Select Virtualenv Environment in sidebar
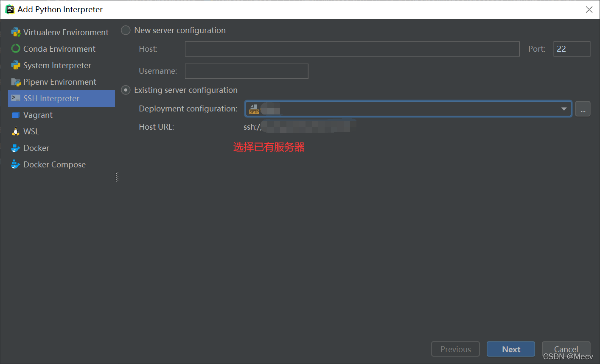The image size is (600, 364). tap(62, 32)
